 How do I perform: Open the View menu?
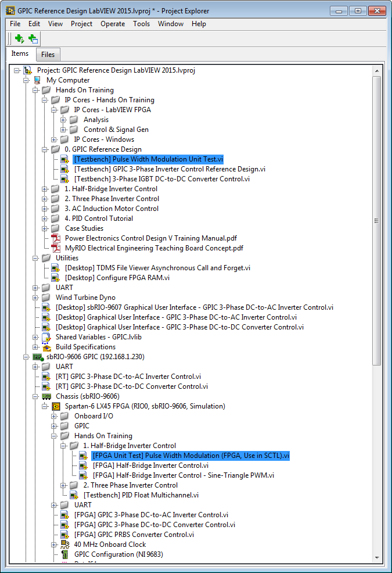(55, 24)
